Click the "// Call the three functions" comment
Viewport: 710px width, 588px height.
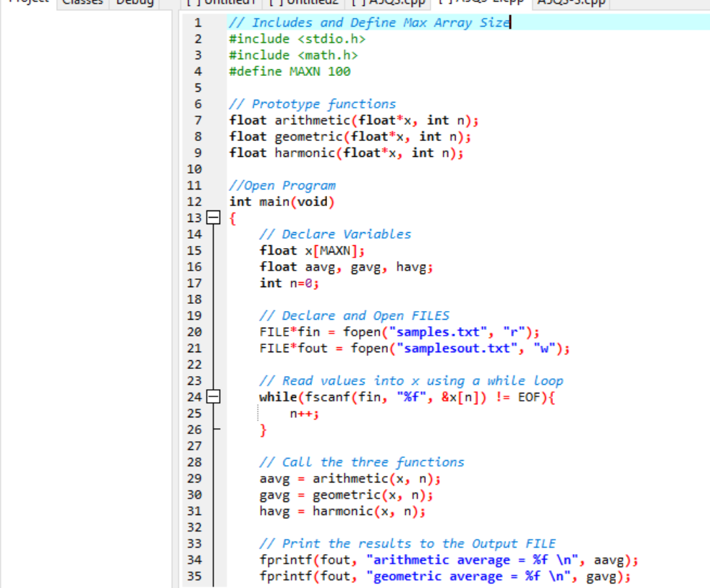(362, 462)
